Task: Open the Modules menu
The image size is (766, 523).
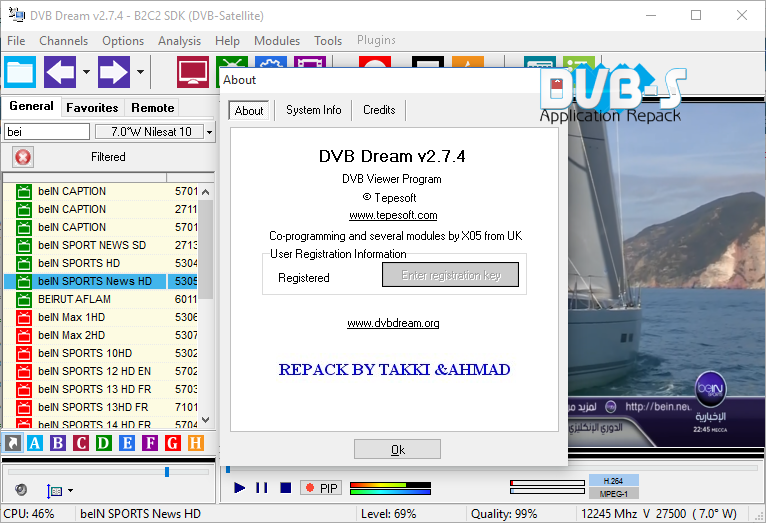Action: tap(277, 41)
